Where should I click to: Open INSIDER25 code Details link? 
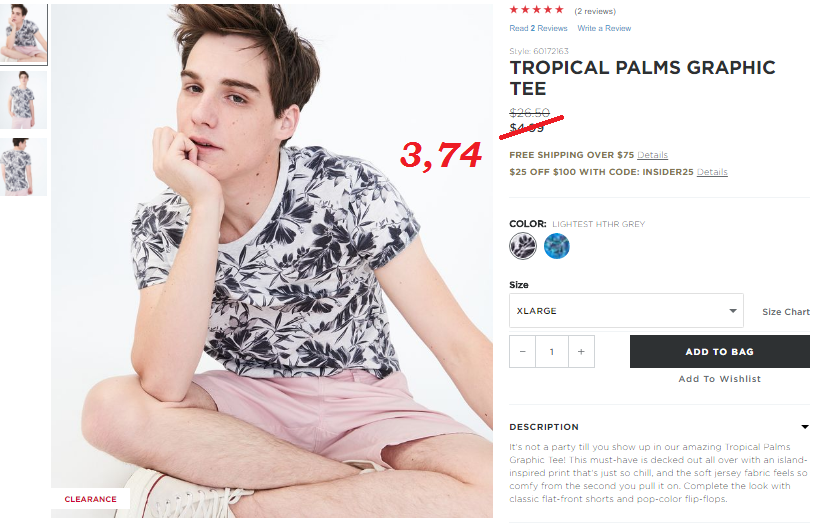[712, 172]
